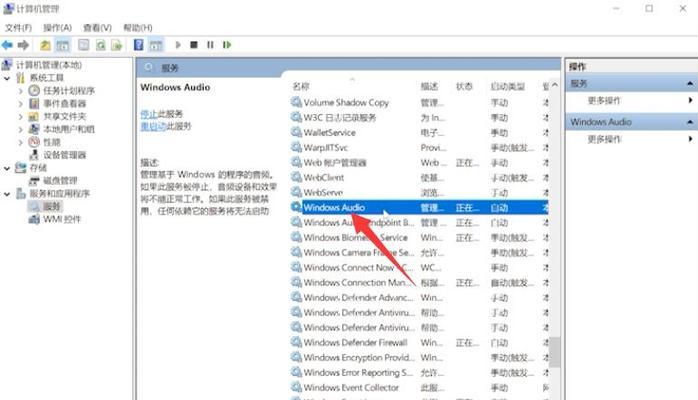The image size is (698, 400).
Task: Select Windows Connect Now service row
Action: coord(419,267)
